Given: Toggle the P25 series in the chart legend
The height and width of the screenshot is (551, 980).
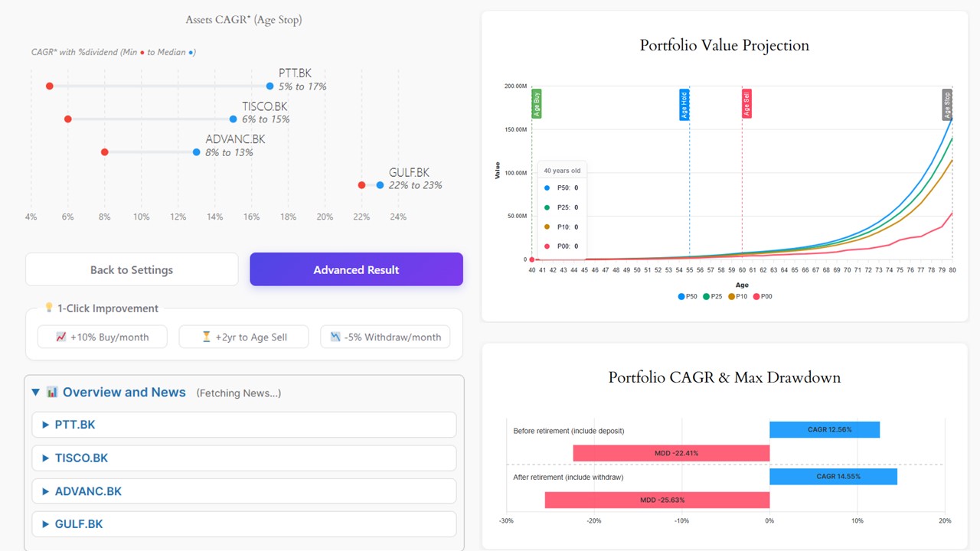Looking at the screenshot, I should 713,296.
